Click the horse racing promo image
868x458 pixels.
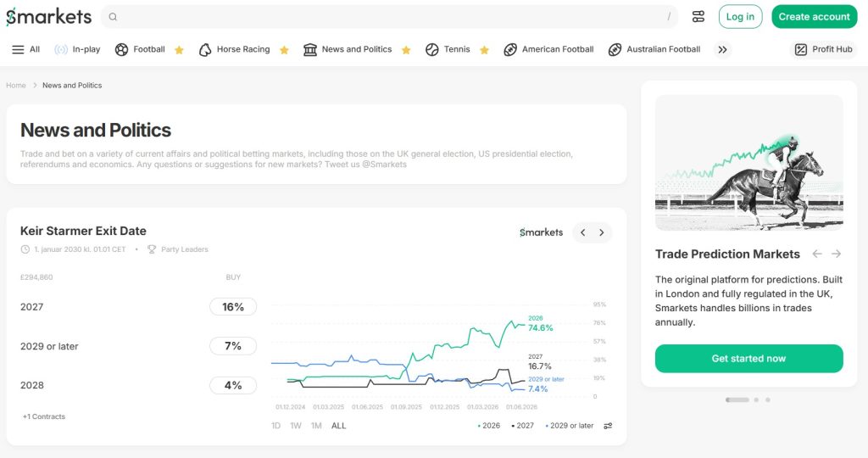click(749, 163)
